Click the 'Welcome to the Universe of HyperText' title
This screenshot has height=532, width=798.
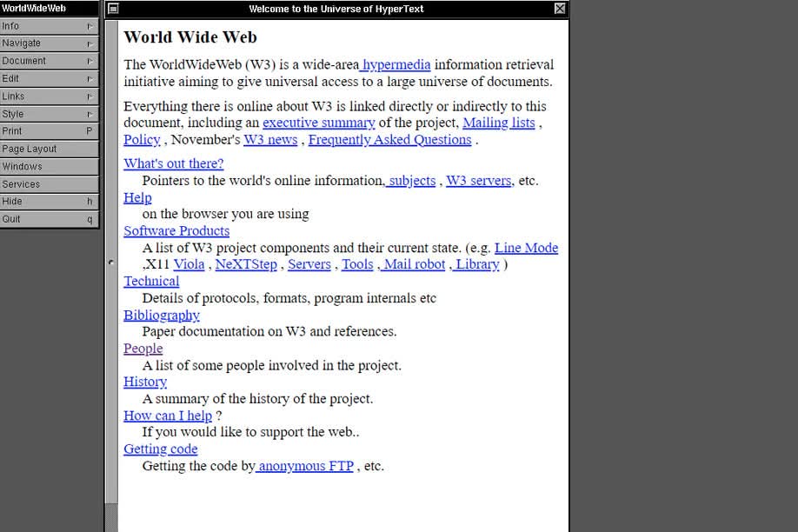(x=336, y=9)
